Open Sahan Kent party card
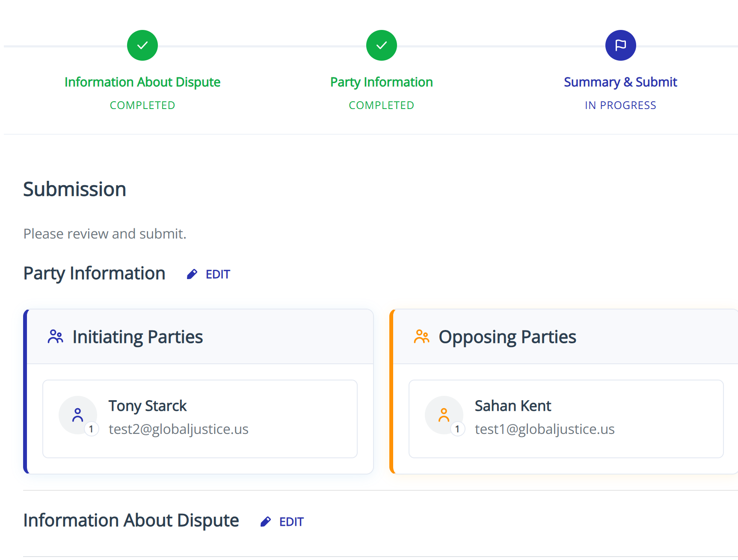738x560 pixels. click(x=566, y=419)
